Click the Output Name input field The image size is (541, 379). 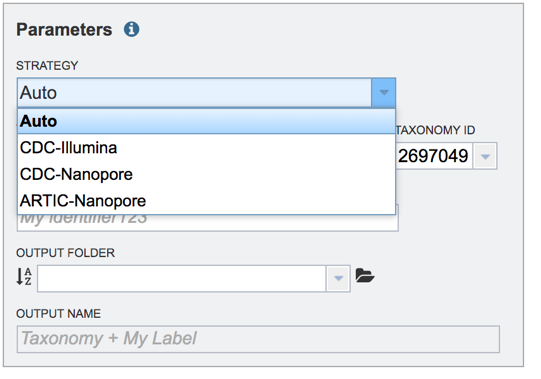(258, 339)
